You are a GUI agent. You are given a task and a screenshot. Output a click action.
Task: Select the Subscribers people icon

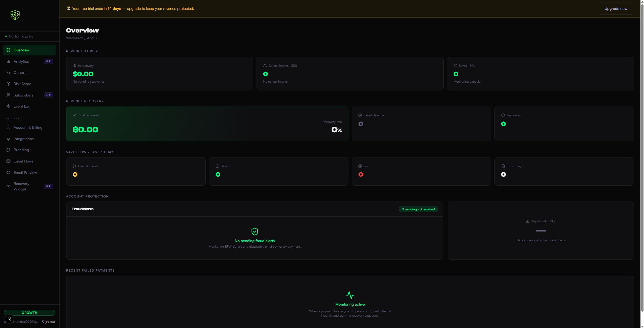coord(8,95)
